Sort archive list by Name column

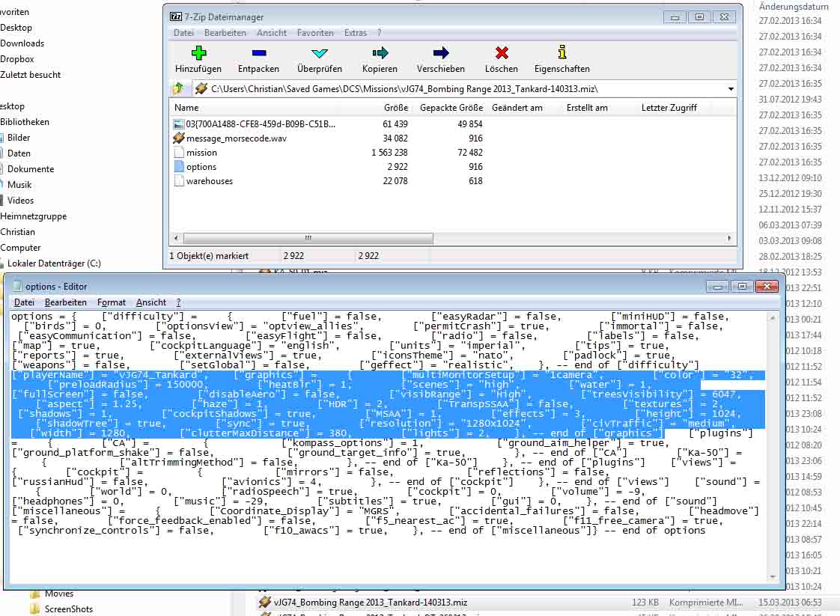click(x=186, y=108)
